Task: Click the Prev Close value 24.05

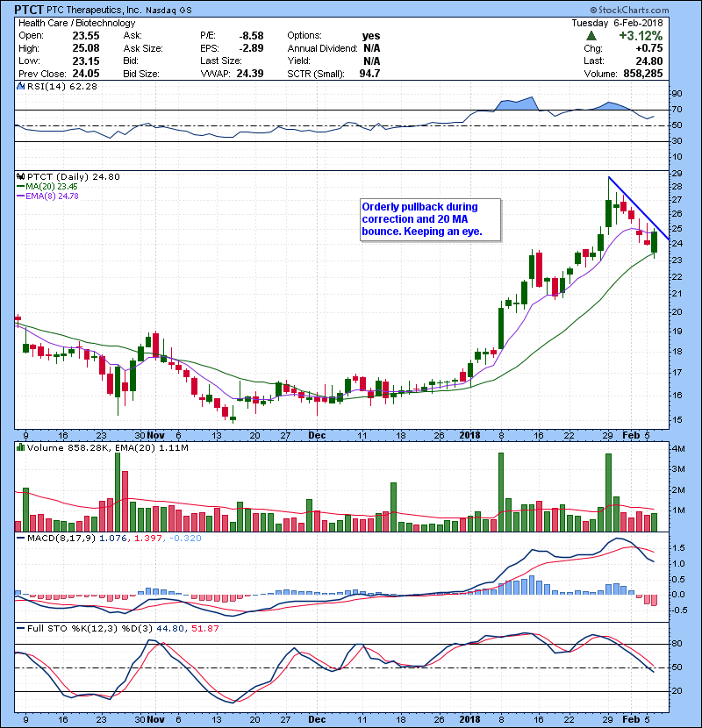Action: [x=86, y=74]
